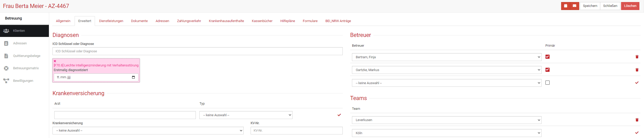Viewport: 644px width, 138px height.
Task: Remove the Leverkusen team with trash icon
Action: [637, 120]
